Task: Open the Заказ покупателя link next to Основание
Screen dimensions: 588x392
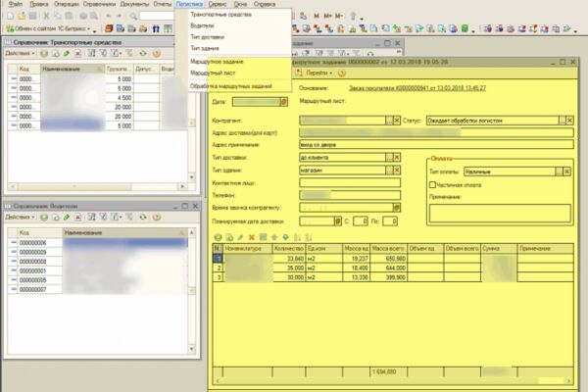Action: (417, 88)
